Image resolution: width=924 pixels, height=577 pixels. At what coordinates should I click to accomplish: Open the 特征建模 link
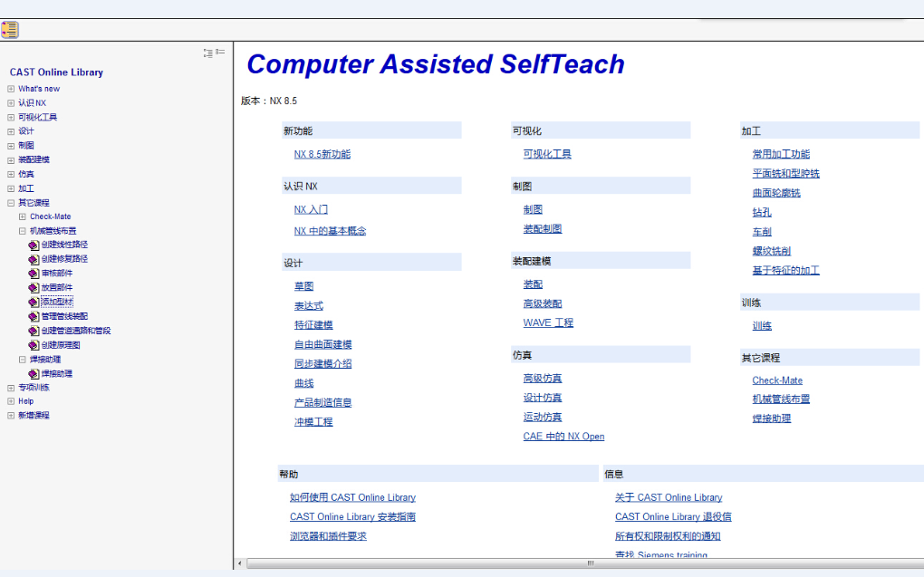pos(313,325)
